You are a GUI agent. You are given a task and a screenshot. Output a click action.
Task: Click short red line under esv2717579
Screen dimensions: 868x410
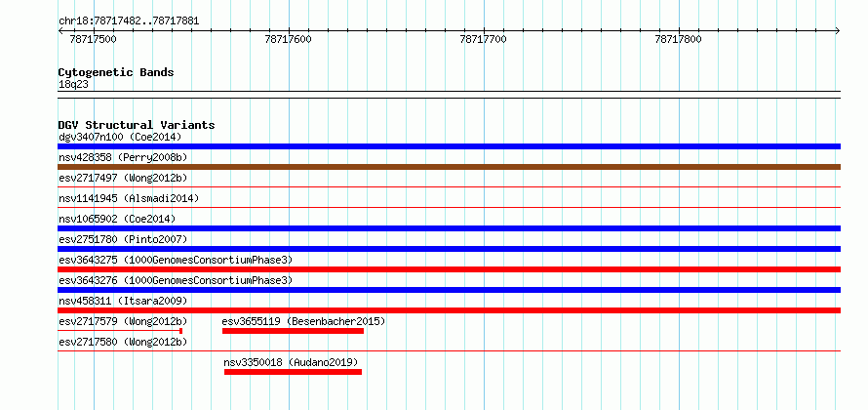120,331
